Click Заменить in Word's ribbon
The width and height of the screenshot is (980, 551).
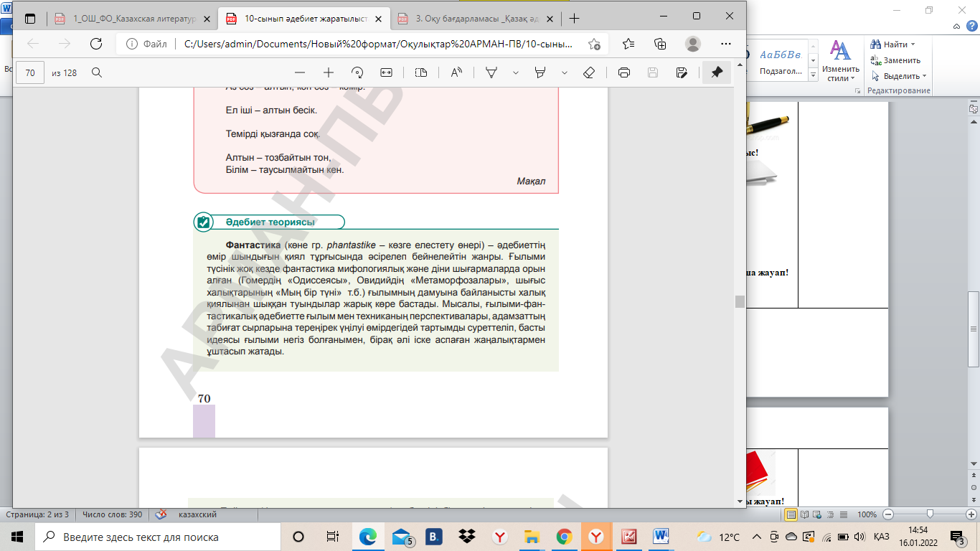point(895,60)
